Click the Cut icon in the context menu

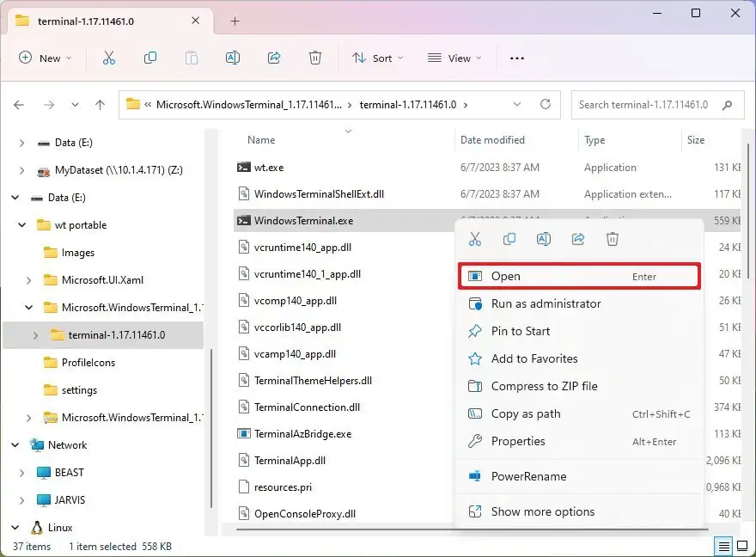pos(475,239)
